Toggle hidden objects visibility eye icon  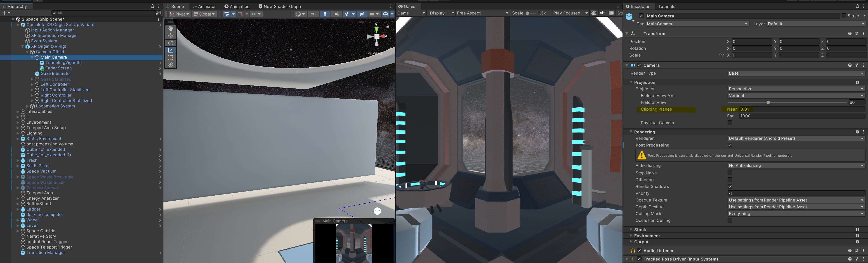pyautogui.click(x=362, y=14)
